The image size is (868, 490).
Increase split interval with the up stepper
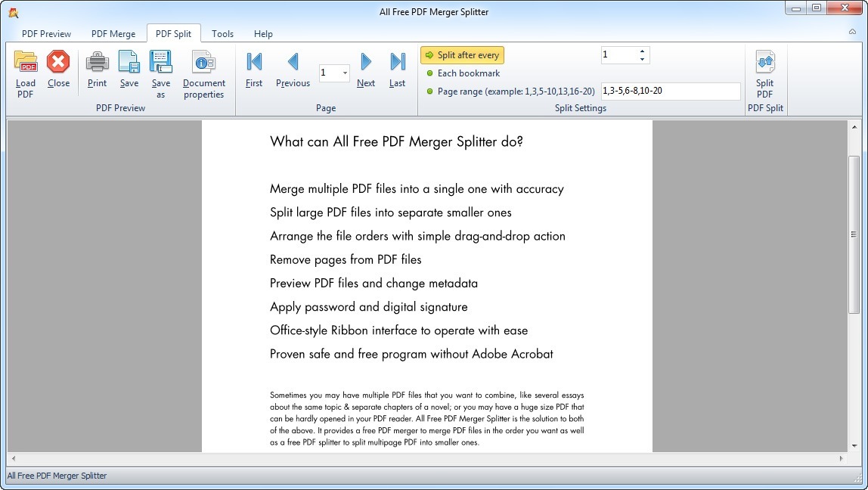[642, 51]
